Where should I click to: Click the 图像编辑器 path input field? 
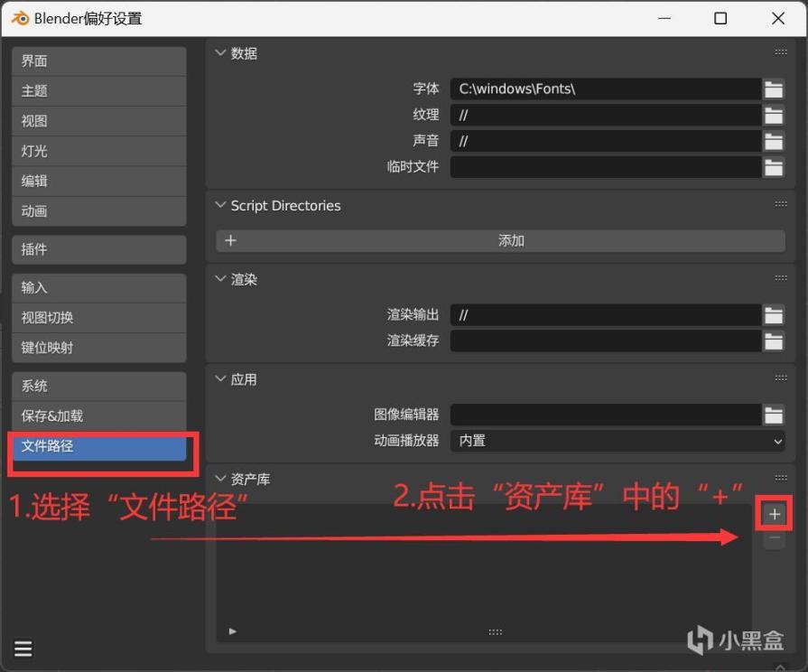coord(606,415)
